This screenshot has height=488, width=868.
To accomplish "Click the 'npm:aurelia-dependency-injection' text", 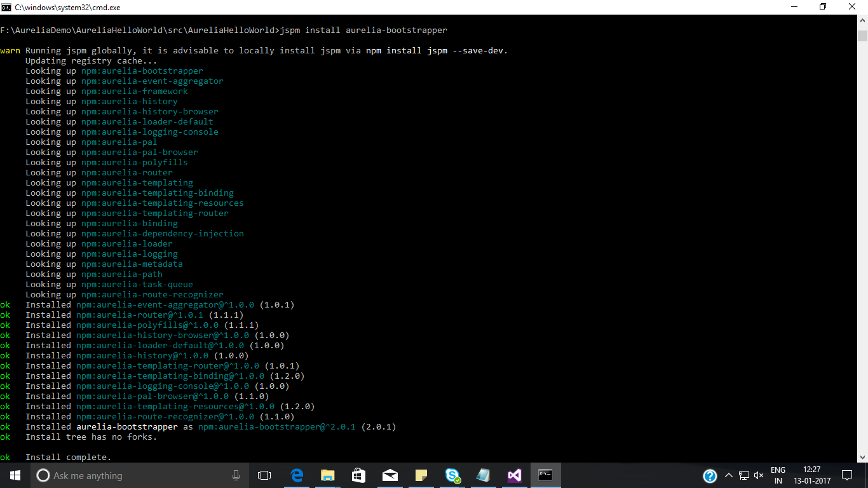I will pyautogui.click(x=163, y=234).
